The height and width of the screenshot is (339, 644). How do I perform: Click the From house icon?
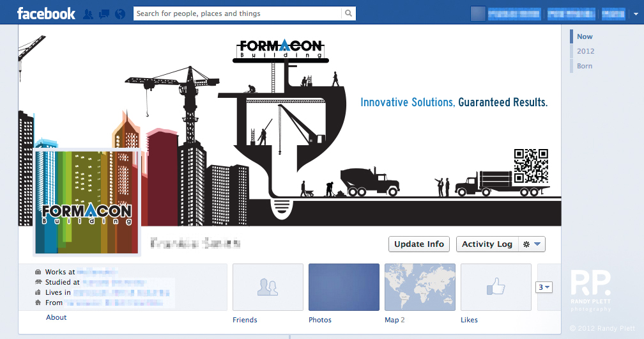tap(38, 303)
